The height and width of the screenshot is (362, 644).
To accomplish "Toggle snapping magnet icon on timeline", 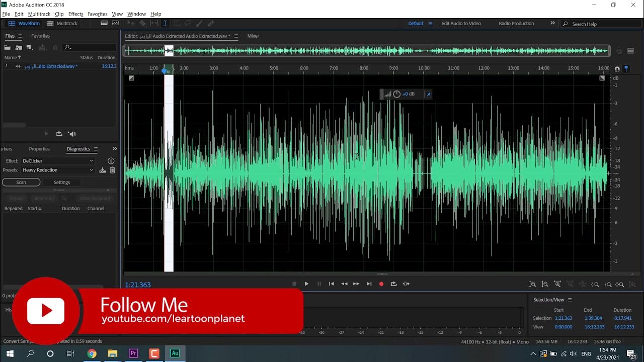I will pos(617,69).
